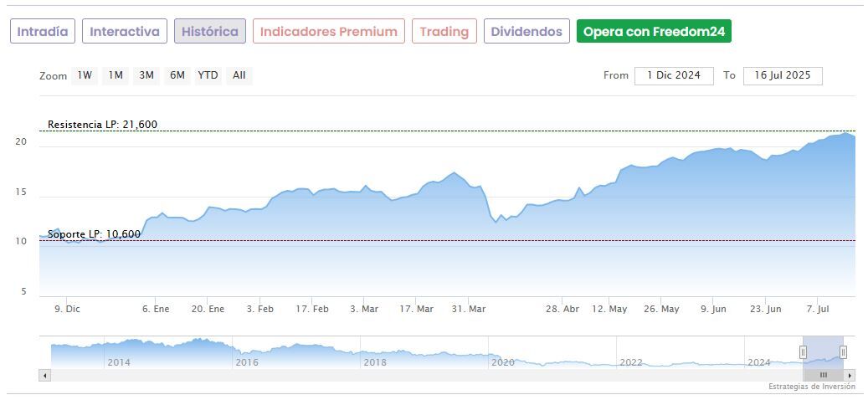The width and height of the screenshot is (868, 400).
Task: Click the left range selector handle
Action: click(x=803, y=352)
